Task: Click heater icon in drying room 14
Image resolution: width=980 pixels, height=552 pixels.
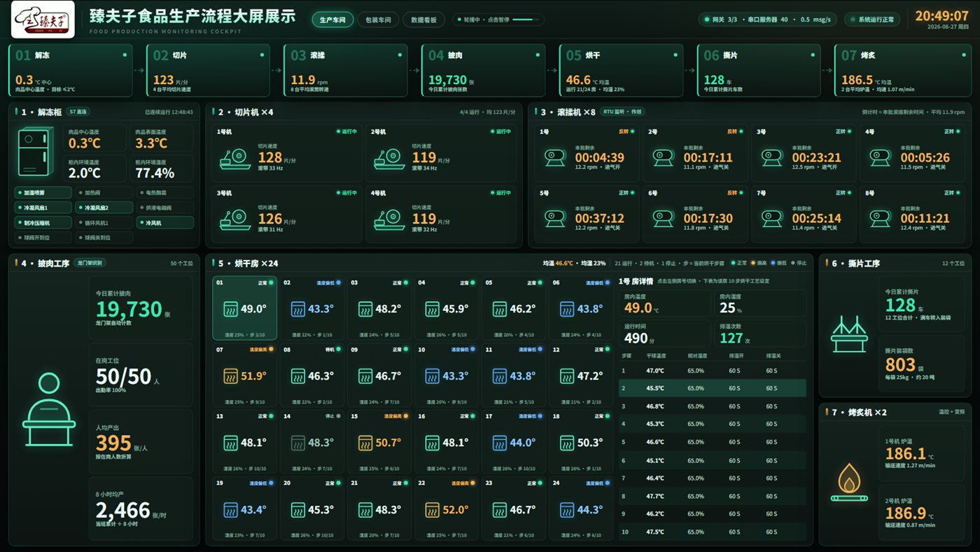Action: coord(297,443)
